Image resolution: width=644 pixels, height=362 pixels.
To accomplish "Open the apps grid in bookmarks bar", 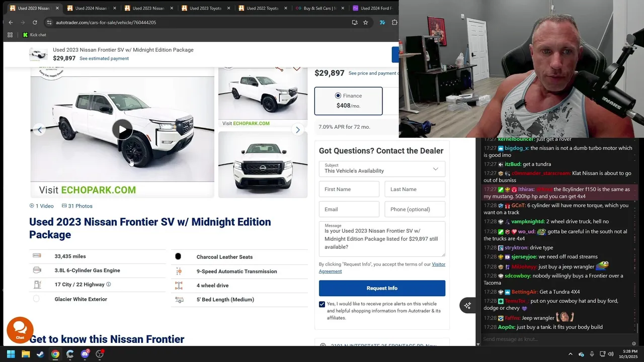I will coord(10,35).
